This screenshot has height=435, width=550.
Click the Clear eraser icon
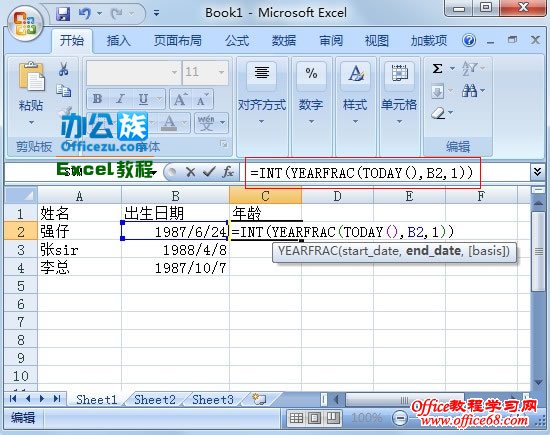[438, 113]
